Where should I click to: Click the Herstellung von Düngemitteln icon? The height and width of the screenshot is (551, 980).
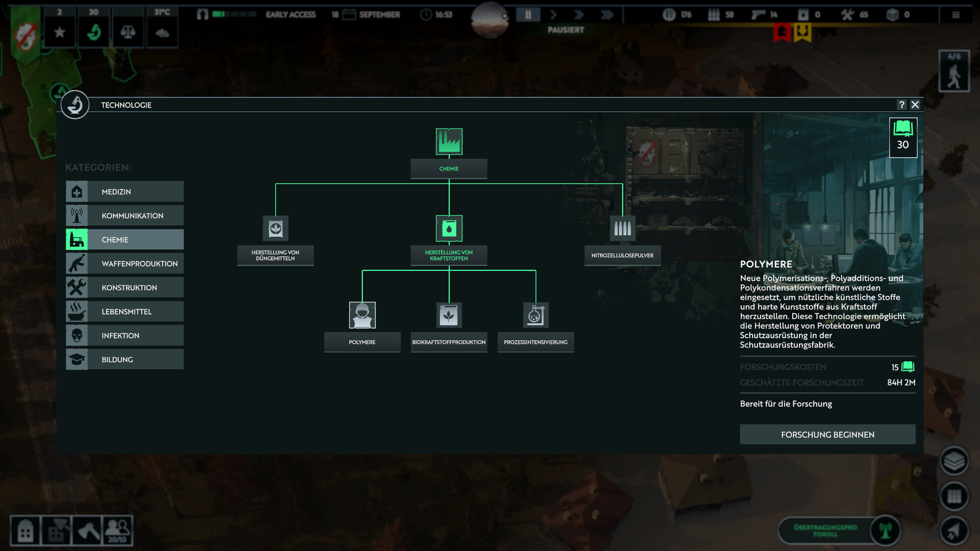point(276,229)
